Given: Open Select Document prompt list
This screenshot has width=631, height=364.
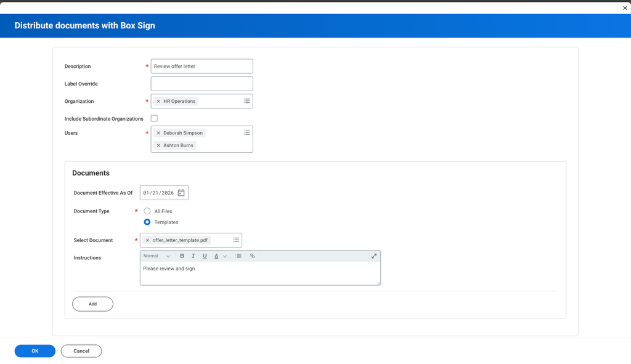Looking at the screenshot, I should [235, 240].
